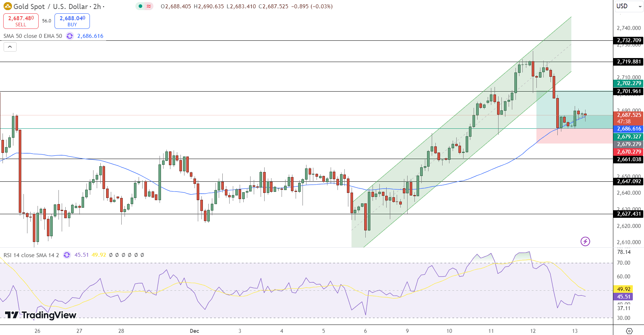Viewport: 644px width, 335px height.
Task: Click the 2,686.616 SMA legend value
Action: click(x=90, y=36)
